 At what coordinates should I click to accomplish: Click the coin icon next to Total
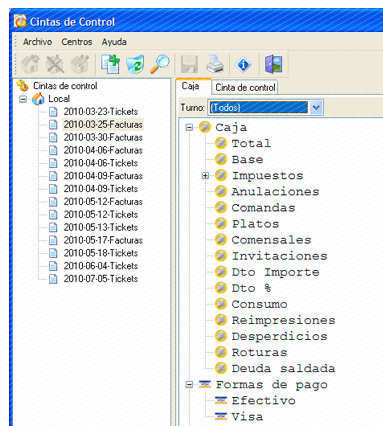221,143
